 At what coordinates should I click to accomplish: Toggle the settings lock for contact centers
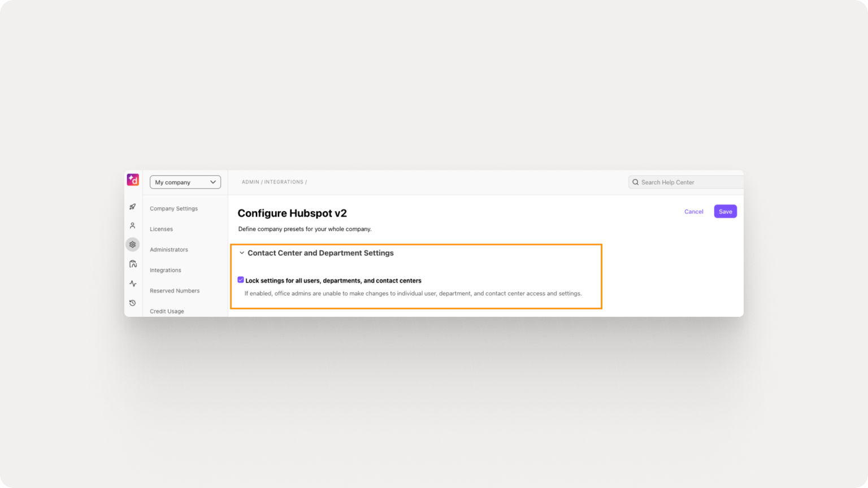(x=240, y=280)
